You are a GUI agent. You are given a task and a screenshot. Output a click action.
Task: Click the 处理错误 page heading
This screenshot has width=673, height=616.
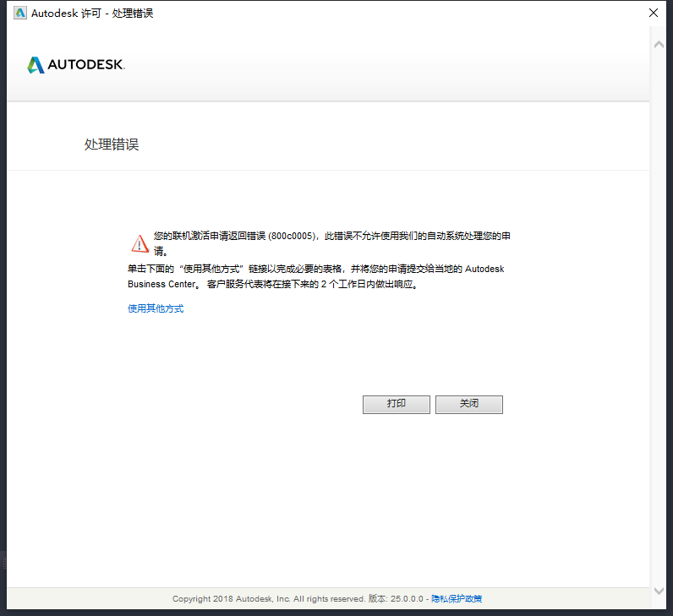[x=112, y=144]
